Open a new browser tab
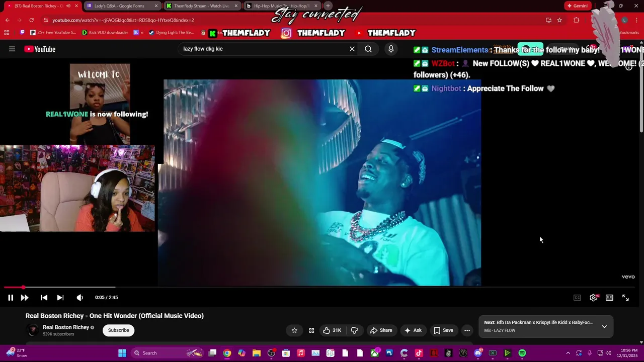The height and width of the screenshot is (362, 644). tap(328, 6)
